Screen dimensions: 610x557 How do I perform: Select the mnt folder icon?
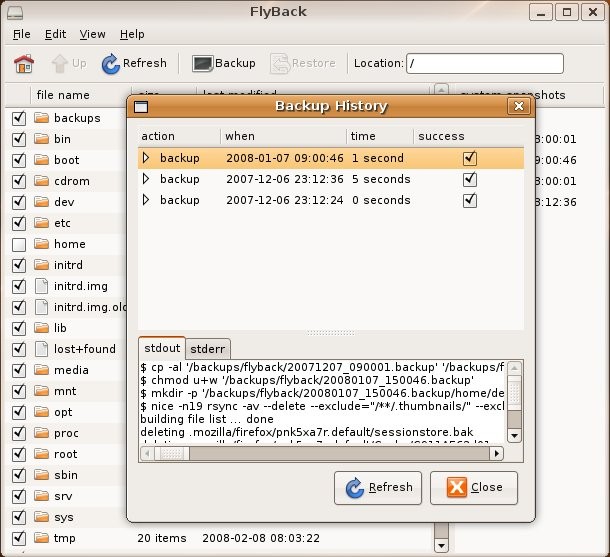41,391
